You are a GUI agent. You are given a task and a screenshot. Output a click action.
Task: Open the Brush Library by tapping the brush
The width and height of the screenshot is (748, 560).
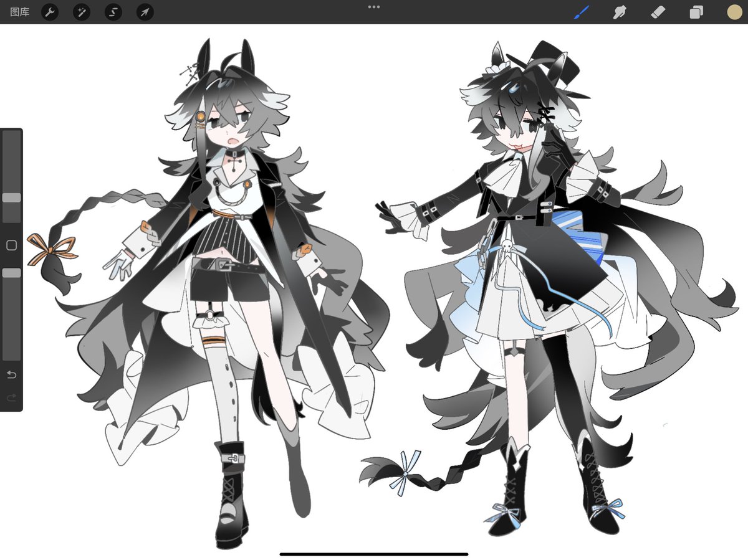582,12
